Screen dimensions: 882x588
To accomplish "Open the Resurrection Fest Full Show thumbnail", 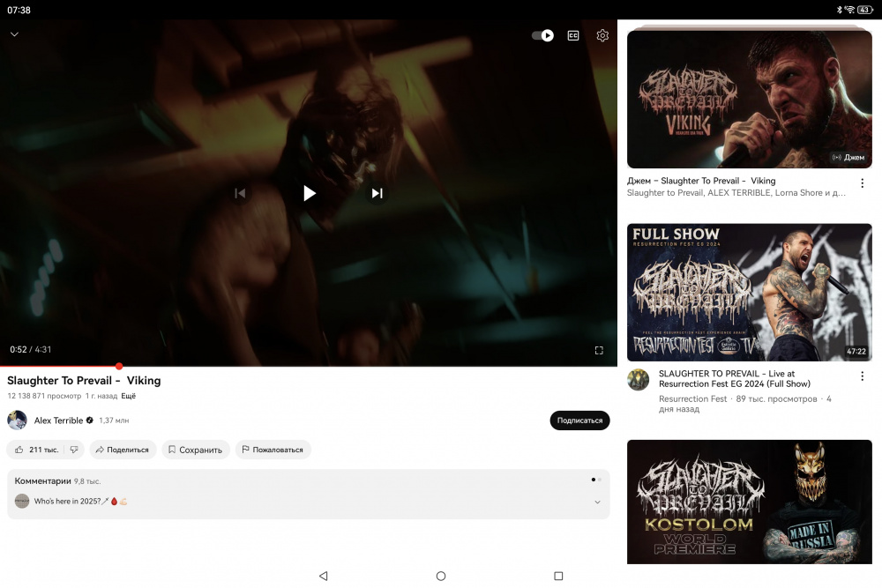I will point(749,292).
